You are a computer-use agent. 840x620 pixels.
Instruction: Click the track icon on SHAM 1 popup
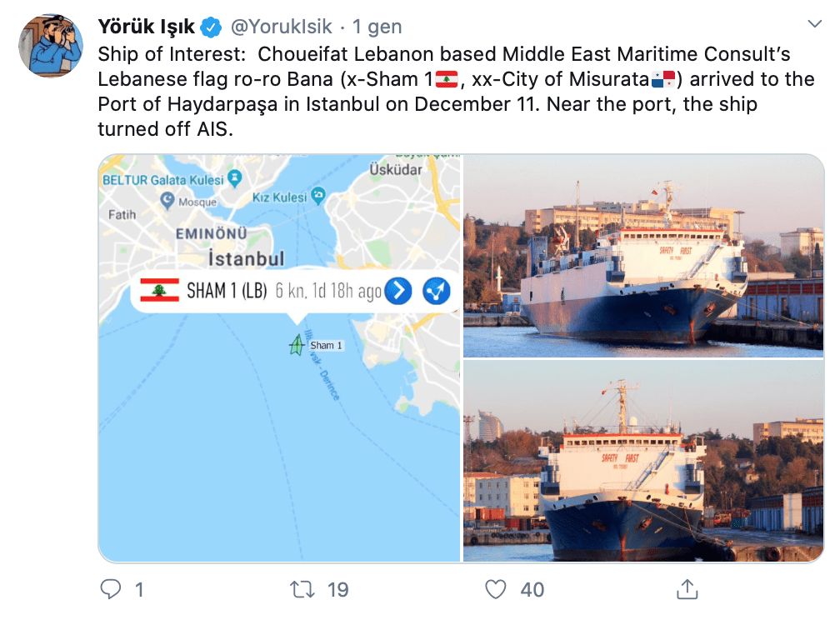436,291
